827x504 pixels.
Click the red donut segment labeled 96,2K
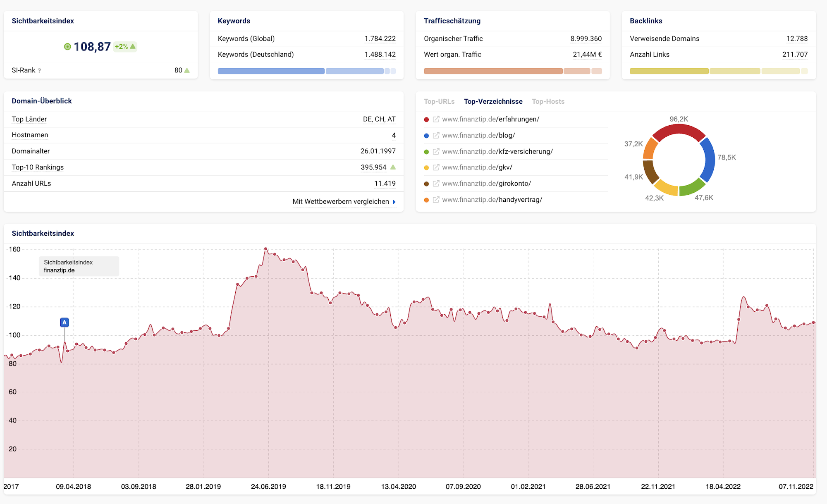679,129
